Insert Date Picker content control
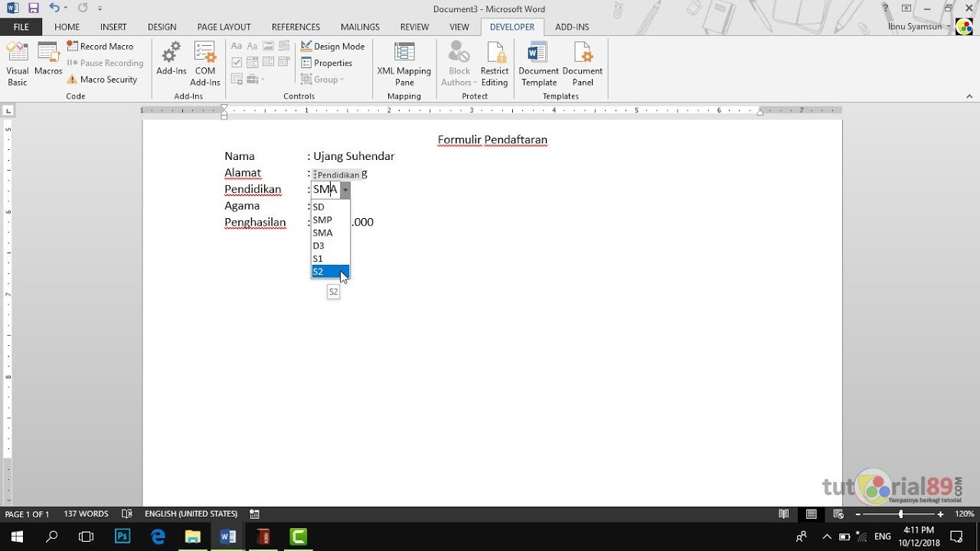Screen dimensions: 980x551 click(x=284, y=62)
